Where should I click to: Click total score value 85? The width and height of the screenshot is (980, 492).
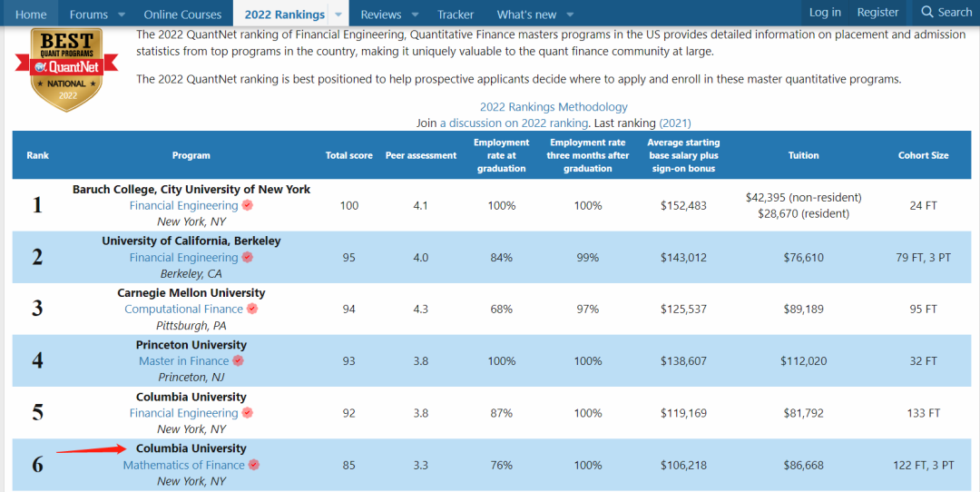(348, 465)
